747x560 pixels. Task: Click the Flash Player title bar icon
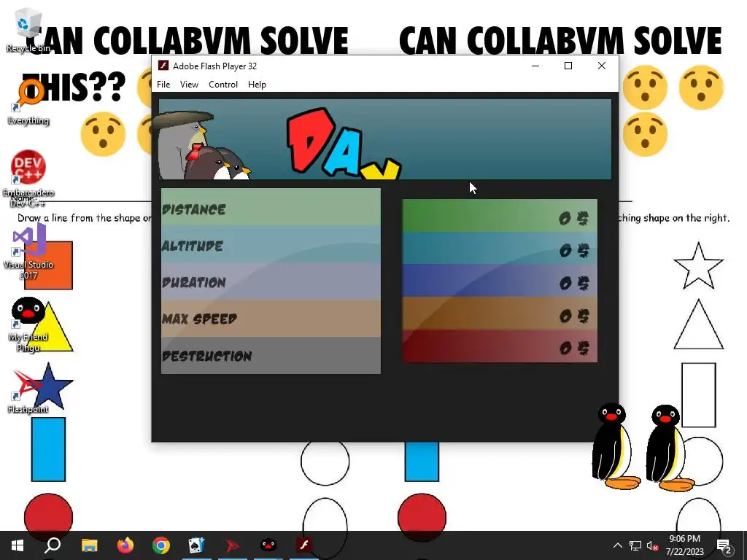163,66
